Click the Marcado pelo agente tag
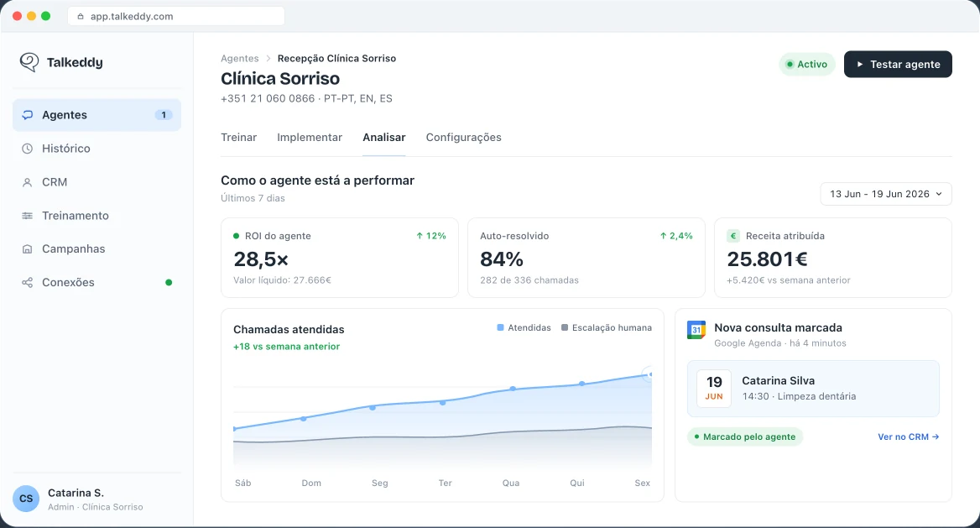Image resolution: width=980 pixels, height=528 pixels. [744, 437]
